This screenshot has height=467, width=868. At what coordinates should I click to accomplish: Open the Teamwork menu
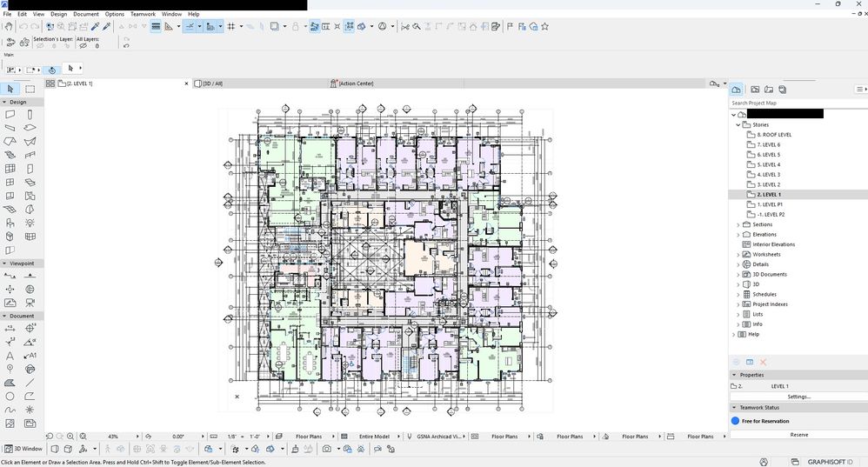click(x=142, y=14)
